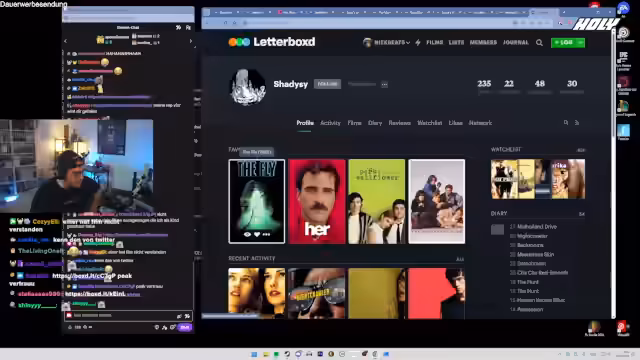Switch to the Reviews profile tab
Viewport: 640px width, 360px height.
click(x=399, y=123)
